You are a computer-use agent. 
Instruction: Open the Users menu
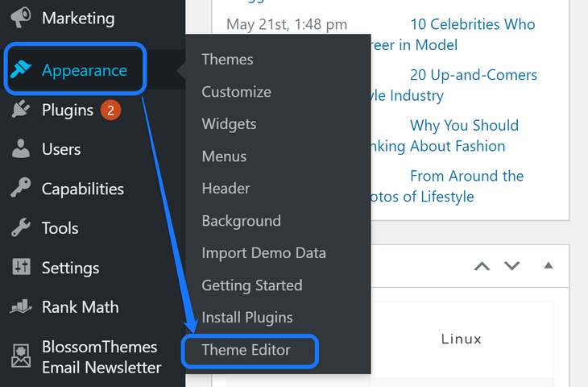point(61,149)
